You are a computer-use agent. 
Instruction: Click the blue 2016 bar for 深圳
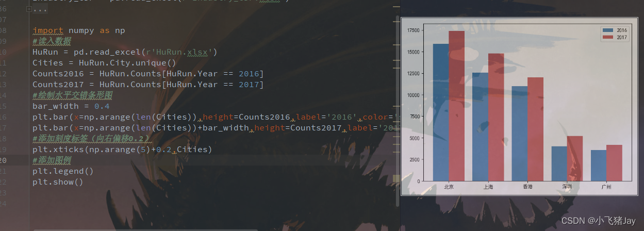coord(559,163)
